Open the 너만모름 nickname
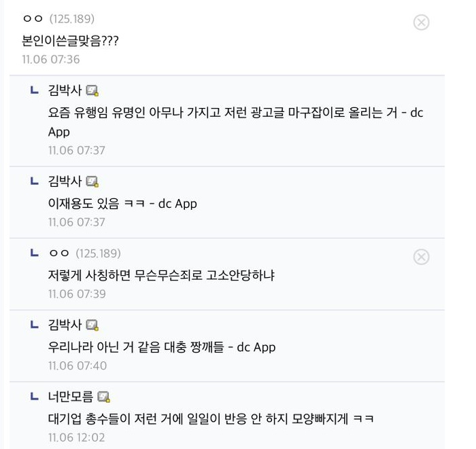This screenshot has height=449, width=476. coord(70,397)
